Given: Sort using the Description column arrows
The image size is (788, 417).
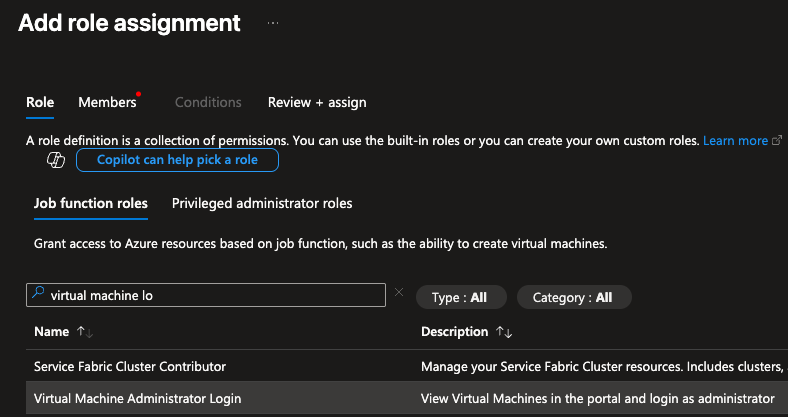Looking at the screenshot, I should tap(504, 332).
